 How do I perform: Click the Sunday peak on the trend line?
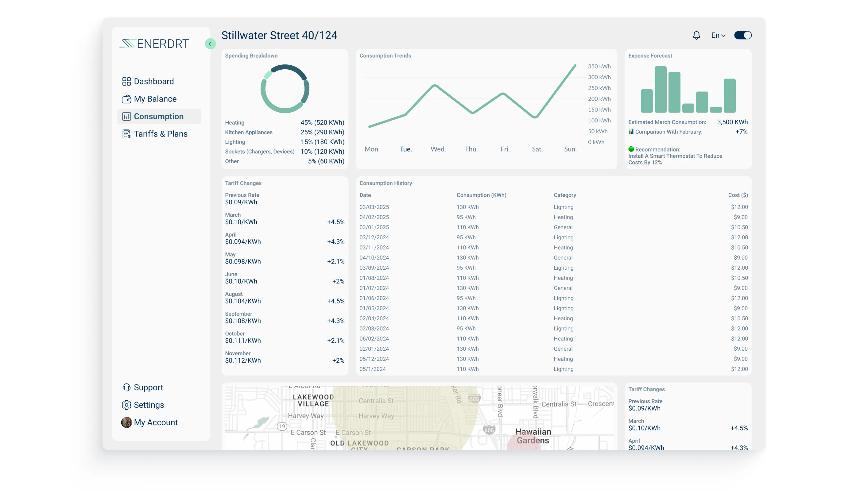point(575,66)
